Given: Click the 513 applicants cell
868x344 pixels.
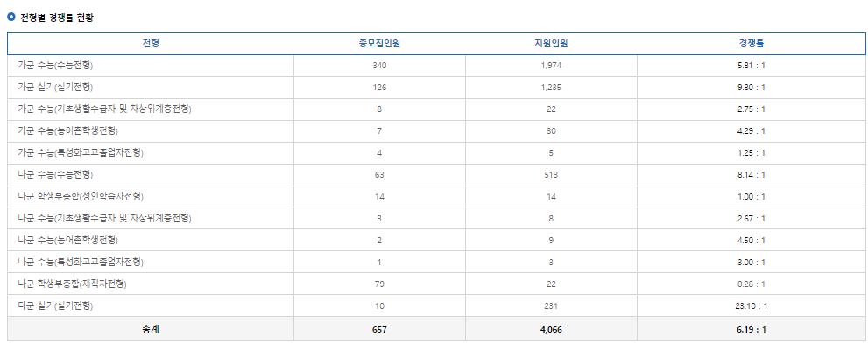Looking at the screenshot, I should pyautogui.click(x=551, y=175).
